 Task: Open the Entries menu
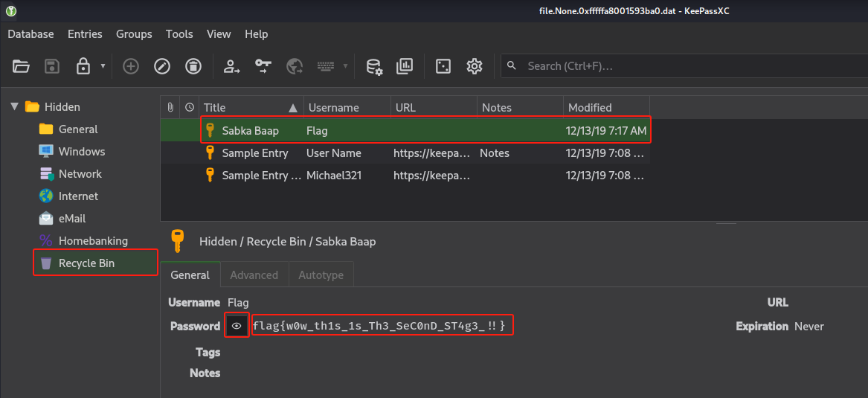[85, 34]
